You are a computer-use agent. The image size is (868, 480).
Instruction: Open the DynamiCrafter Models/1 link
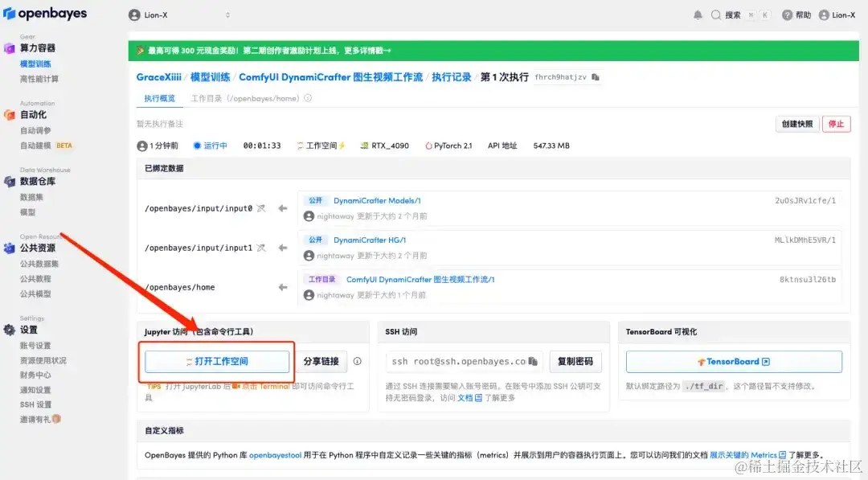(x=377, y=200)
